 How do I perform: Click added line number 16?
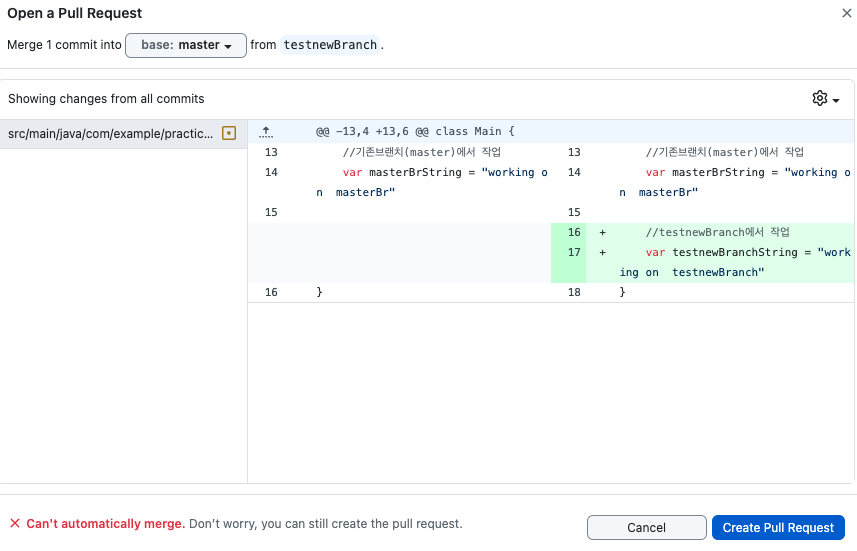(574, 232)
